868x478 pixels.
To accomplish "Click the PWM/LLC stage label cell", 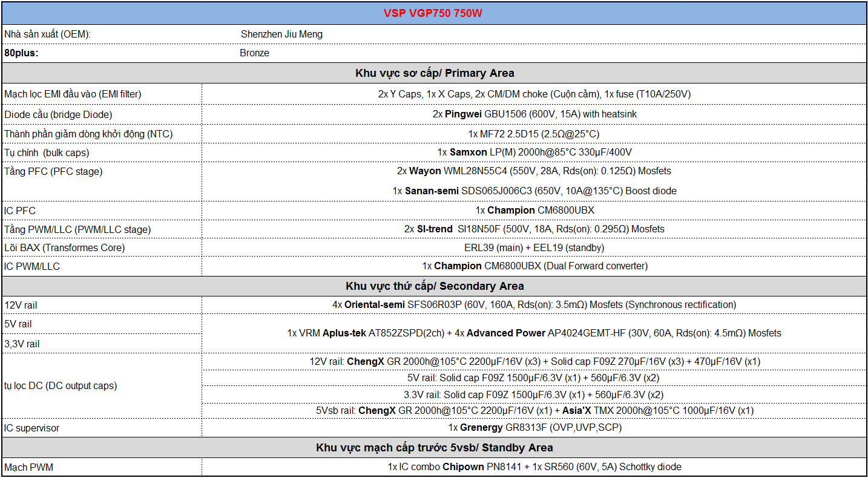I will [x=102, y=229].
